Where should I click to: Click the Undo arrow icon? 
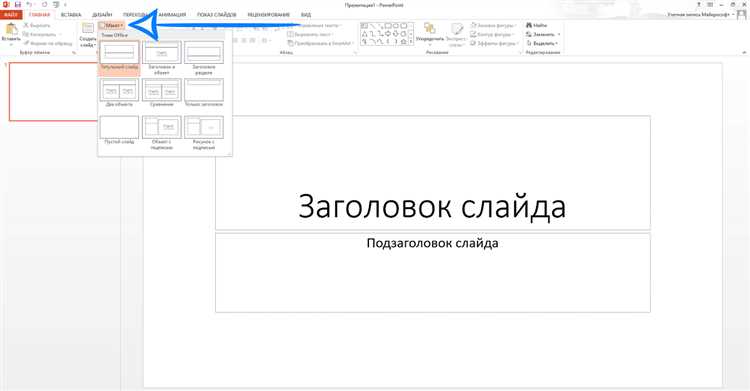(x=29, y=4)
